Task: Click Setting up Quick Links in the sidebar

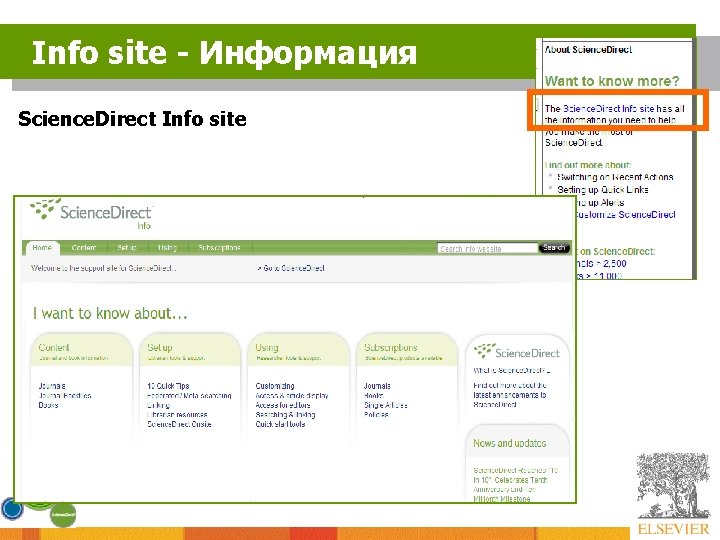Action: (602, 190)
